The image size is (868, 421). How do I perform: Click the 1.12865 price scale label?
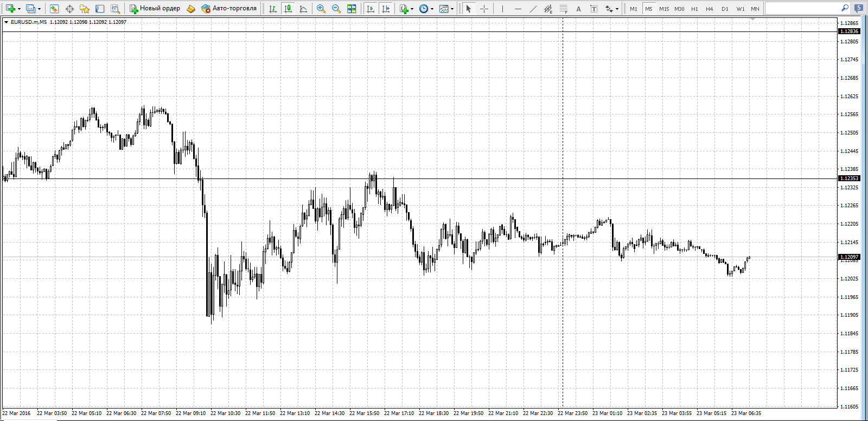tap(850, 23)
